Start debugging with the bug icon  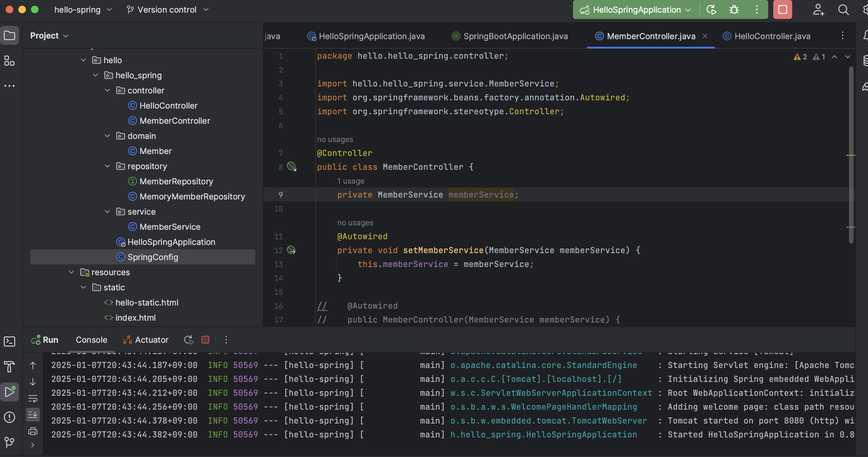pos(734,9)
